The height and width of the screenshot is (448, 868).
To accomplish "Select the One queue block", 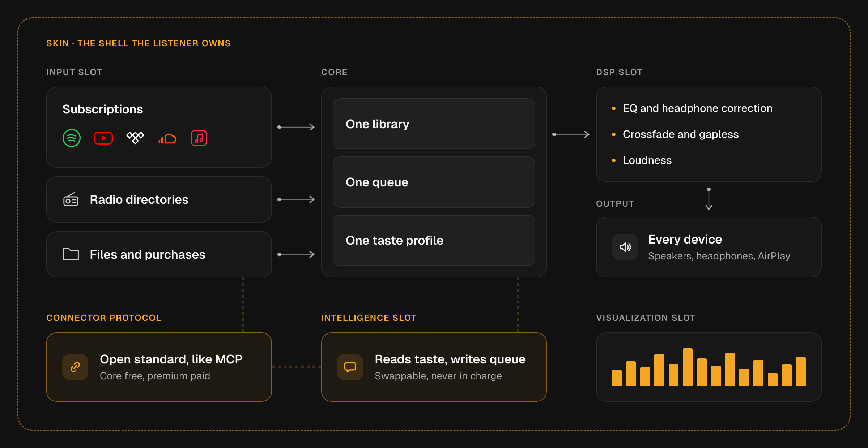I will tap(434, 182).
